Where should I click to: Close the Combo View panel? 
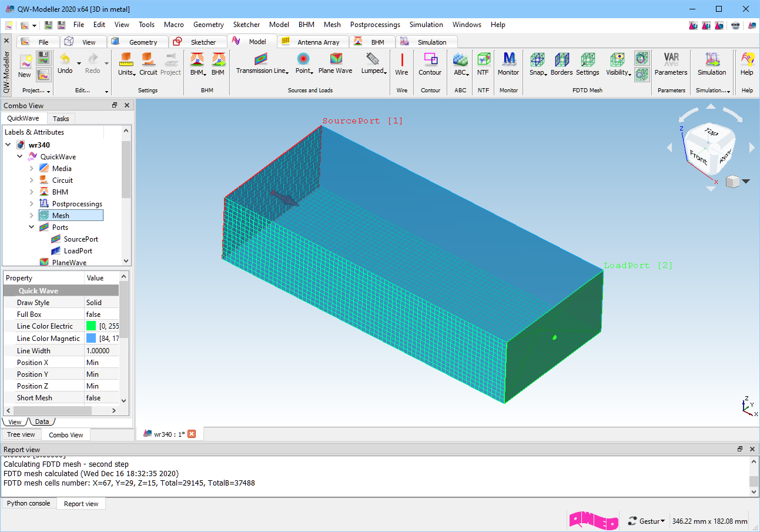[x=127, y=105]
